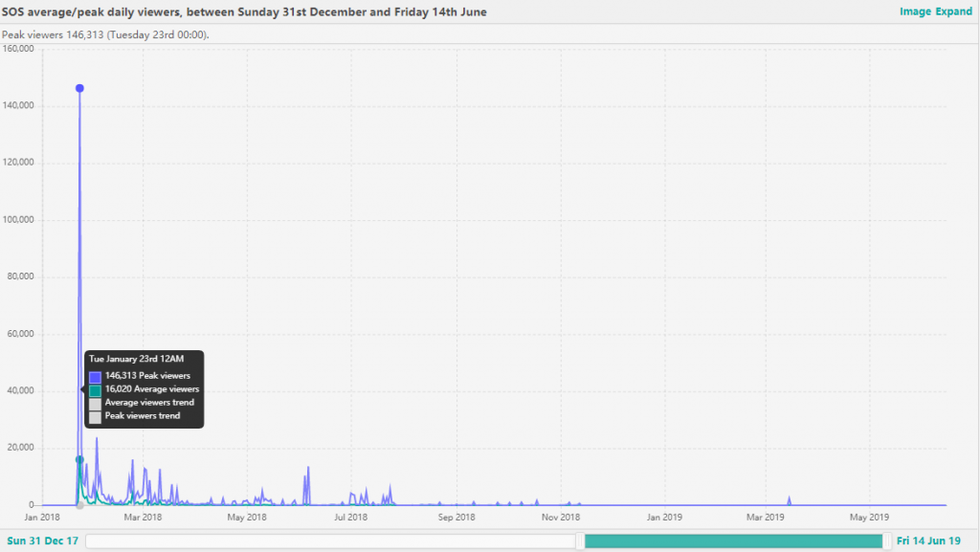
Task: Click the blue Peak viewers legend swatch
Action: pos(95,377)
